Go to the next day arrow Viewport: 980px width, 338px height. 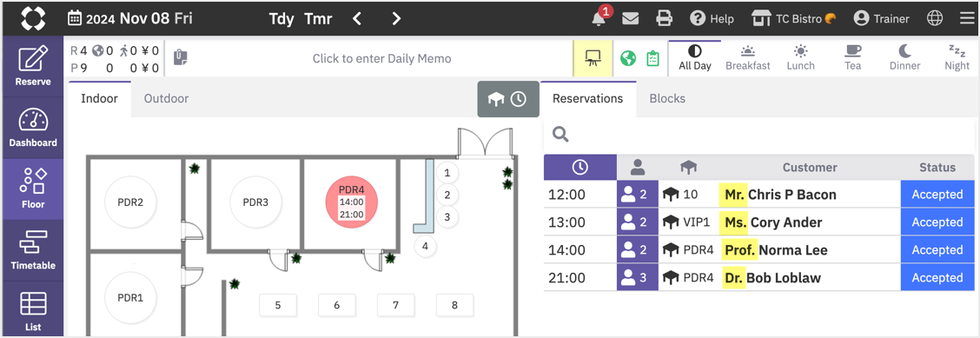coord(396,19)
